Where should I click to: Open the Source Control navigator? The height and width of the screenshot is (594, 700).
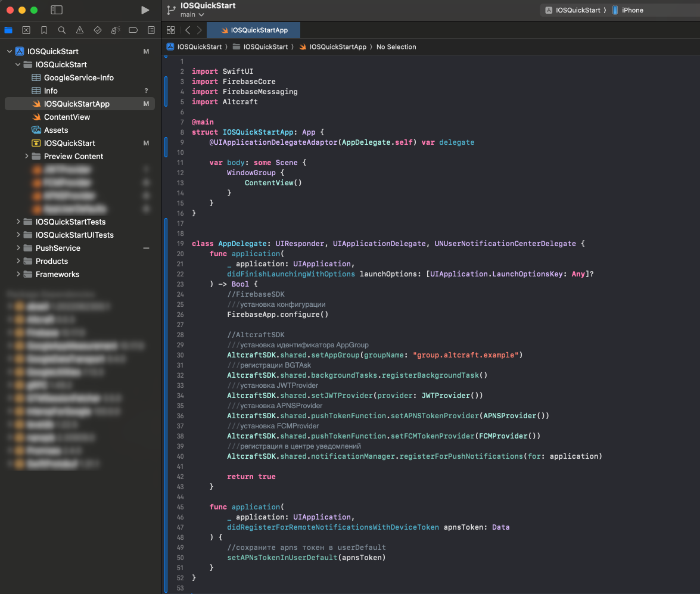pos(26,30)
